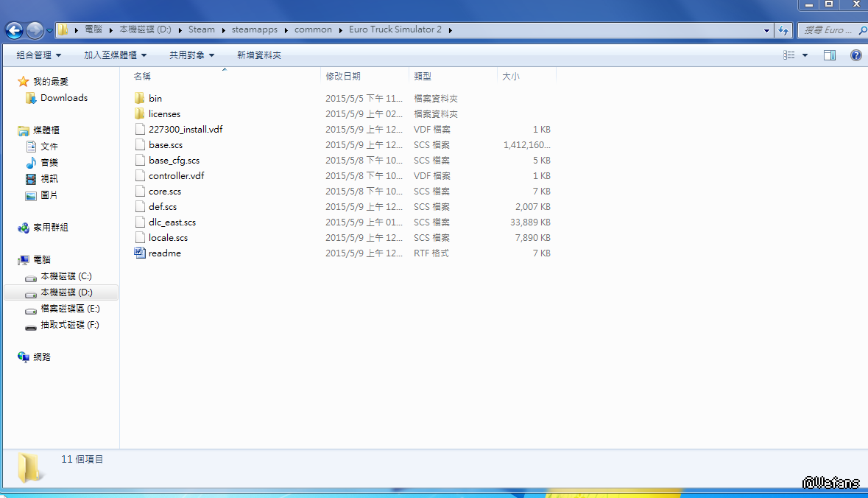Click the RTF 格式 type of readme
Screen dimensions: 868x498
431,253
